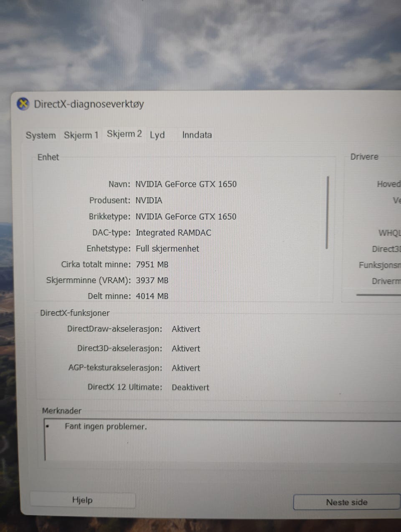This screenshot has height=532, width=401.
Task: Open the Skjerm 1 tab
Action: 81,135
